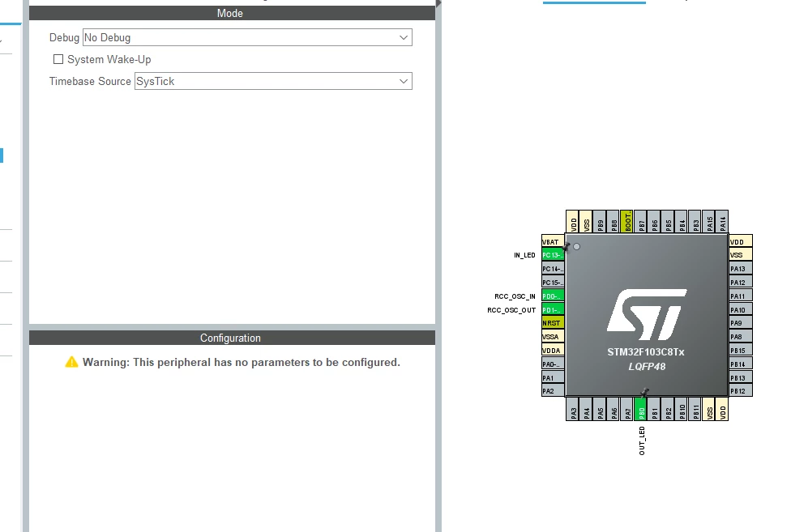Select the PB6 pin on chip
The image size is (791, 532).
(654, 222)
